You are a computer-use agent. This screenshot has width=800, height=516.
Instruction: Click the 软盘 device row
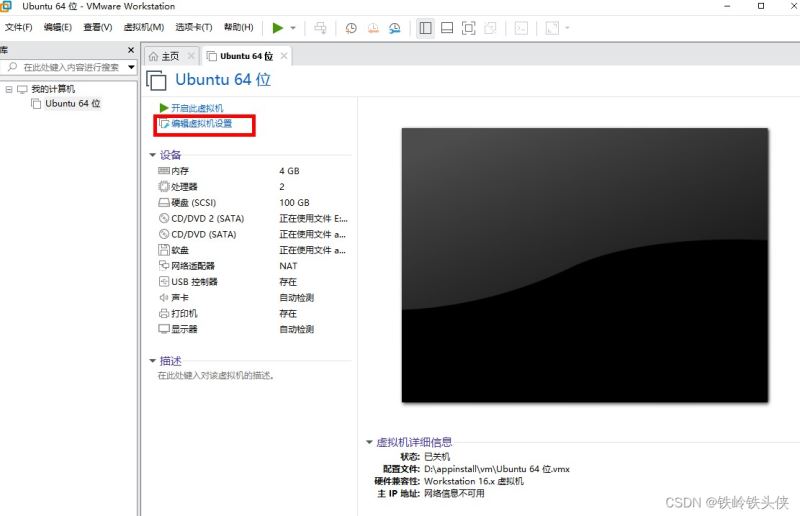tap(253, 250)
